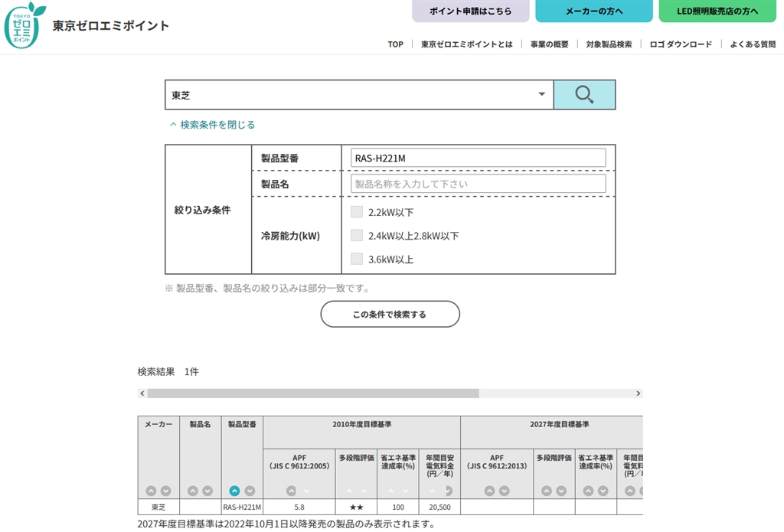
Task: Click the 5.8 APF value cell
Action: click(x=299, y=507)
